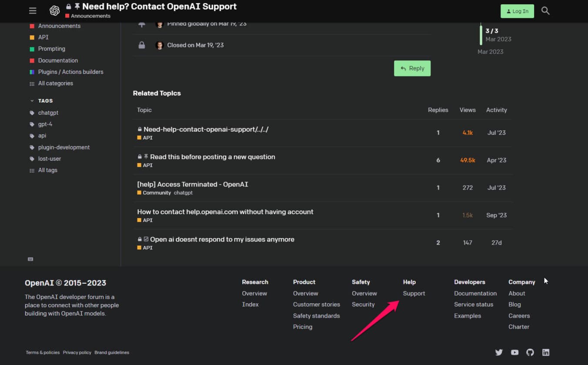Viewport: 588px width, 365px height.
Task: Click the pin icon in the topic title
Action: [x=77, y=6]
